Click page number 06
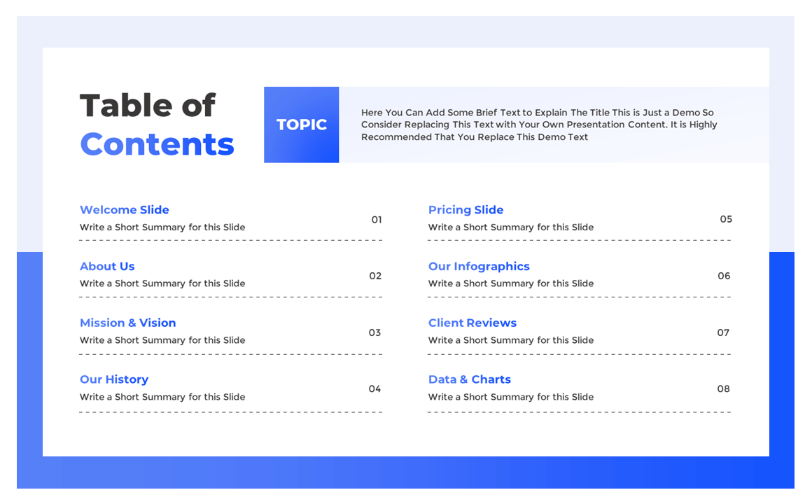 [x=724, y=276]
